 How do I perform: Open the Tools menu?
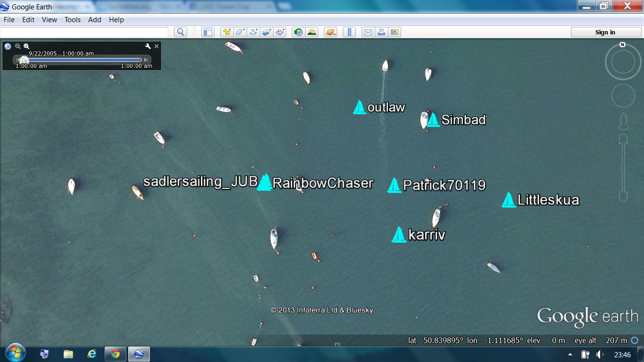(73, 20)
